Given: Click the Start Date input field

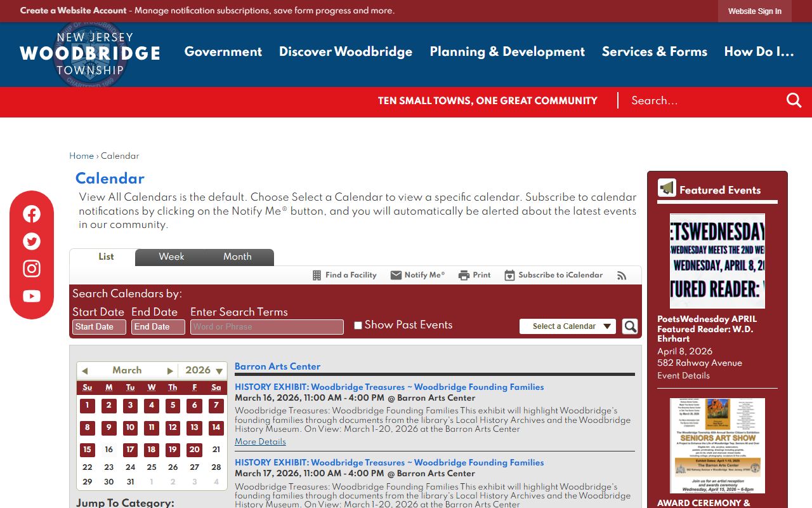Looking at the screenshot, I should [99, 327].
